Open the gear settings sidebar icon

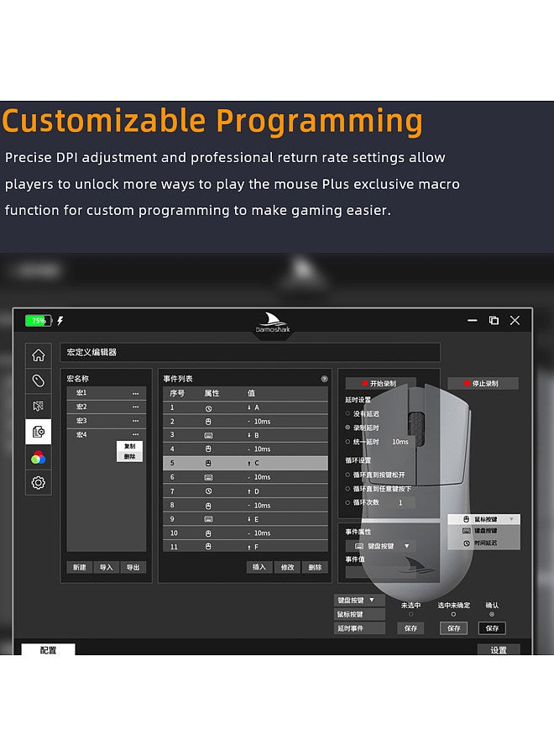(39, 482)
